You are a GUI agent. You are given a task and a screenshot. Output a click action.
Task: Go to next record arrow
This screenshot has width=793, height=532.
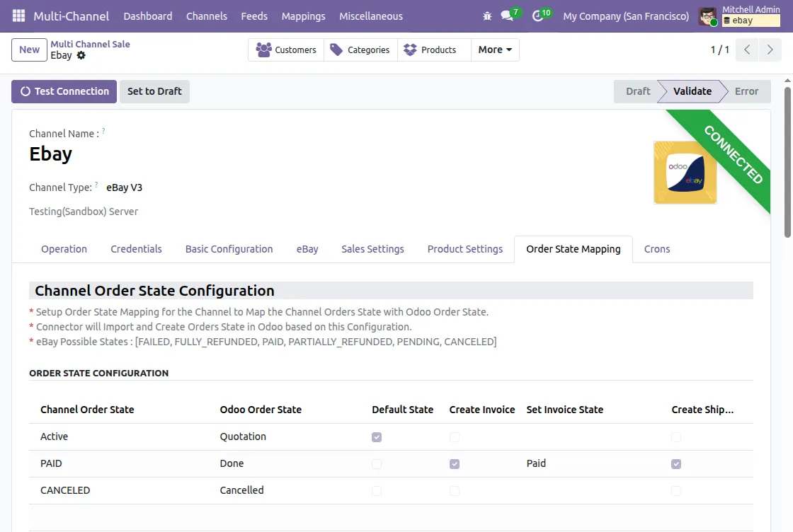click(770, 50)
